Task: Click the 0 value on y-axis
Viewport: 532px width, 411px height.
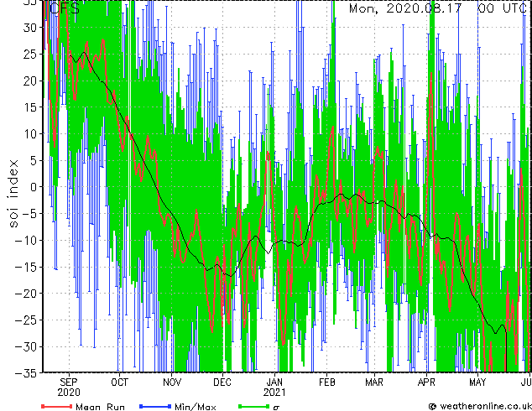Action: [x=33, y=187]
